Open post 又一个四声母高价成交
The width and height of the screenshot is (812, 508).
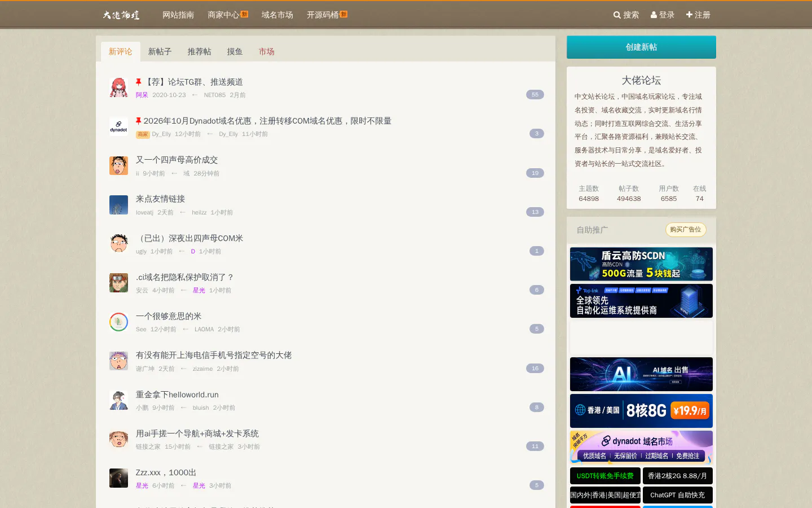pos(176,160)
